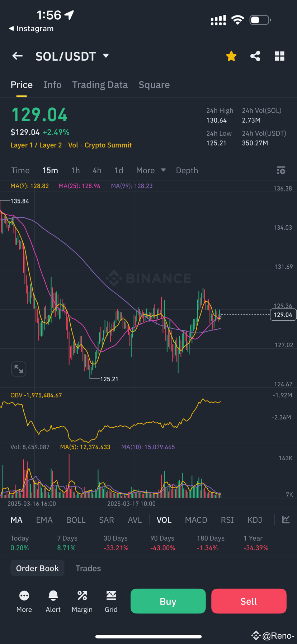Screen dimensions: 297x644
Task: Tap the Today 0.20% performance
Action: coord(20,543)
